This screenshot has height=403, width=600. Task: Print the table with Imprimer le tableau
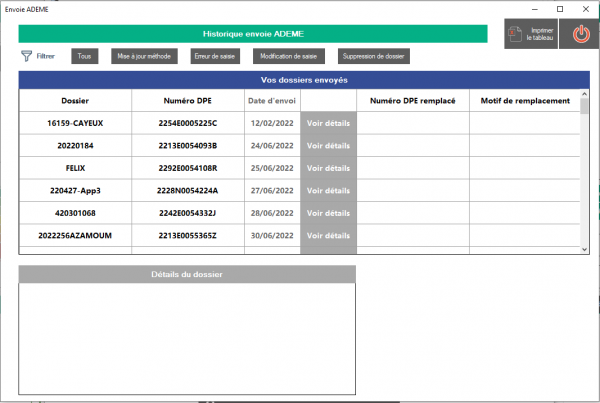[530, 34]
